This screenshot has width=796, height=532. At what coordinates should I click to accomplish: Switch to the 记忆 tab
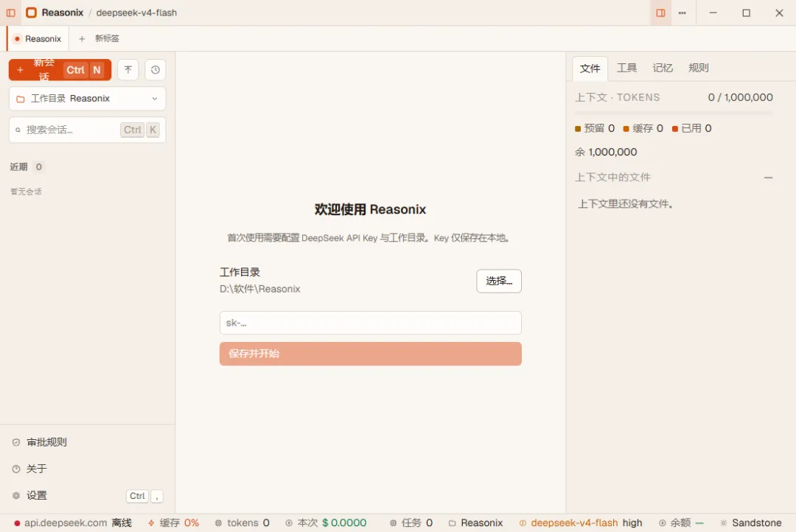coord(663,68)
